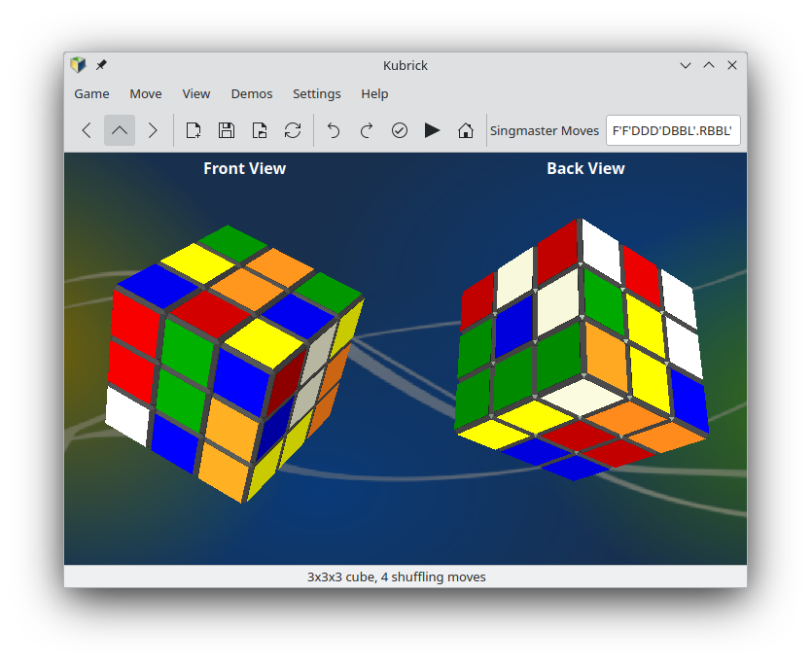Expand the View menu

[x=196, y=94]
